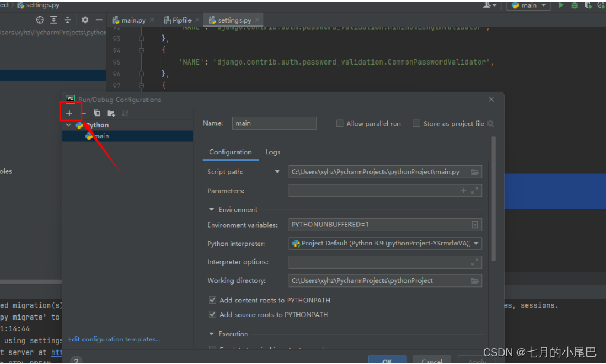This screenshot has width=606, height=364.
Task: Hide the project tool window
Action: click(99, 20)
